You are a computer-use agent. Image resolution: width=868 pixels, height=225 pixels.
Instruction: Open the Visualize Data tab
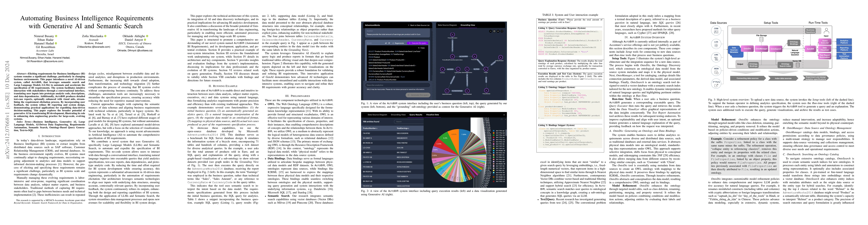click(433, 115)
